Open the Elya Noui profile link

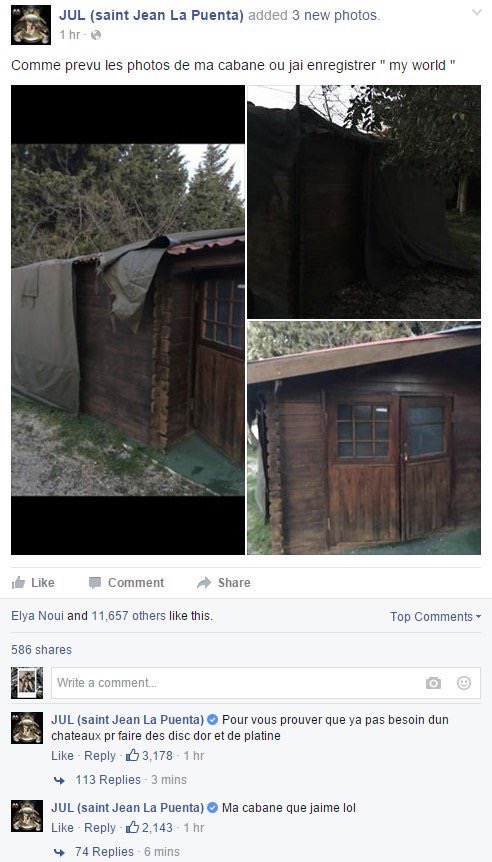pyautogui.click(x=37, y=616)
